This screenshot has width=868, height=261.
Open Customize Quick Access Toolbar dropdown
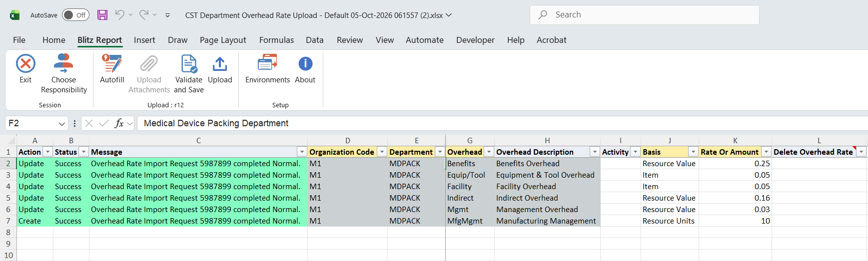tap(167, 15)
